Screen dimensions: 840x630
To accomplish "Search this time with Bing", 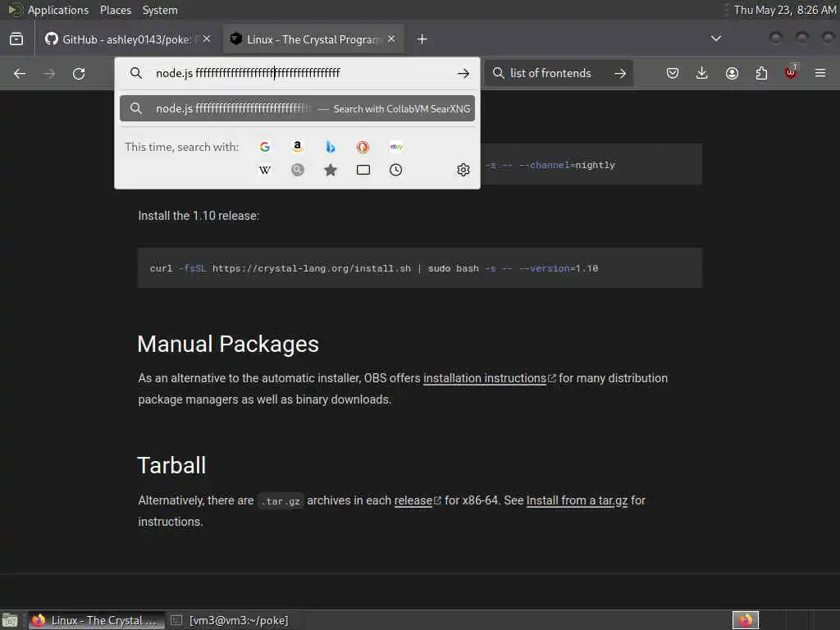I will [x=331, y=147].
